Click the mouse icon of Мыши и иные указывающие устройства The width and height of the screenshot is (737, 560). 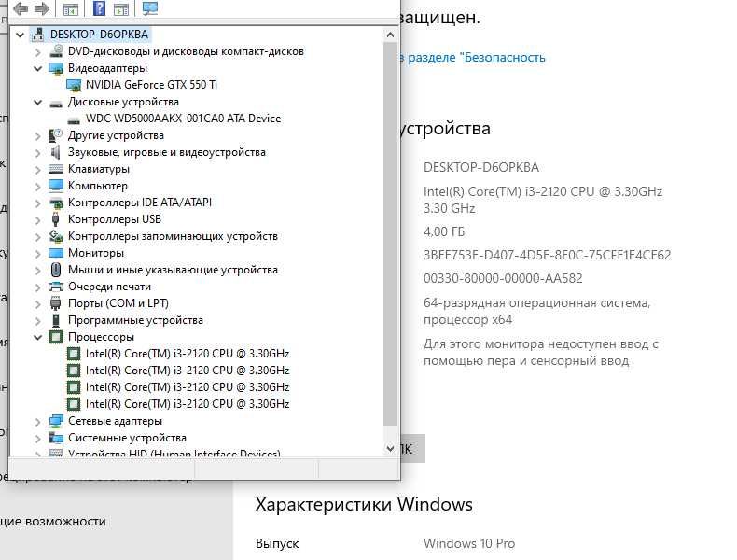(56, 270)
